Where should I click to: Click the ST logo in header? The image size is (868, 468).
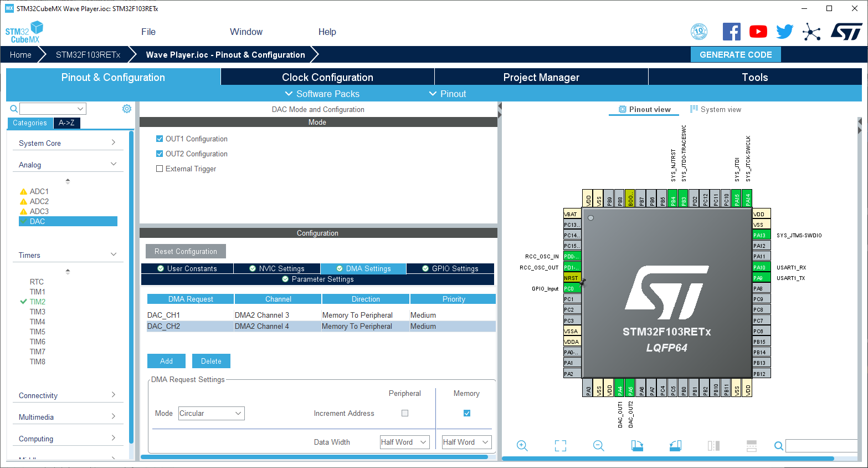pos(846,32)
